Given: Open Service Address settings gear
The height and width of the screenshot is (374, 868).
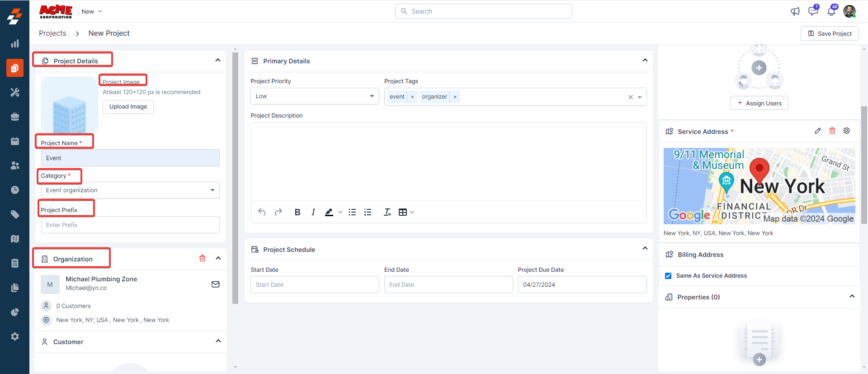Looking at the screenshot, I should click(846, 131).
